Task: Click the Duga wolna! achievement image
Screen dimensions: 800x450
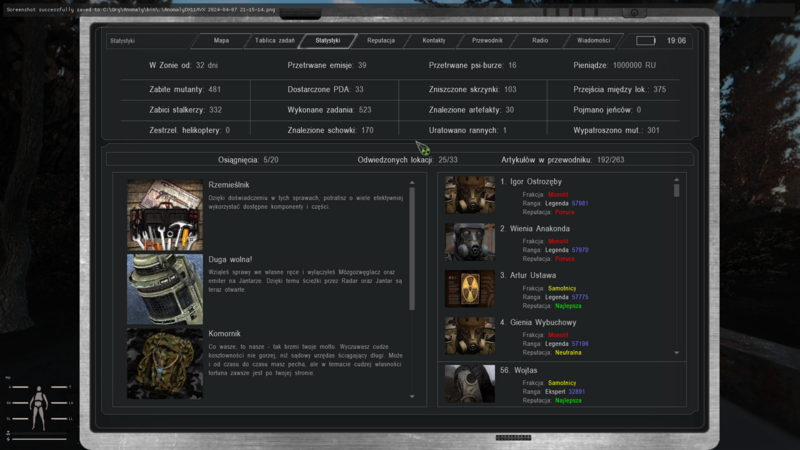Action: point(165,287)
